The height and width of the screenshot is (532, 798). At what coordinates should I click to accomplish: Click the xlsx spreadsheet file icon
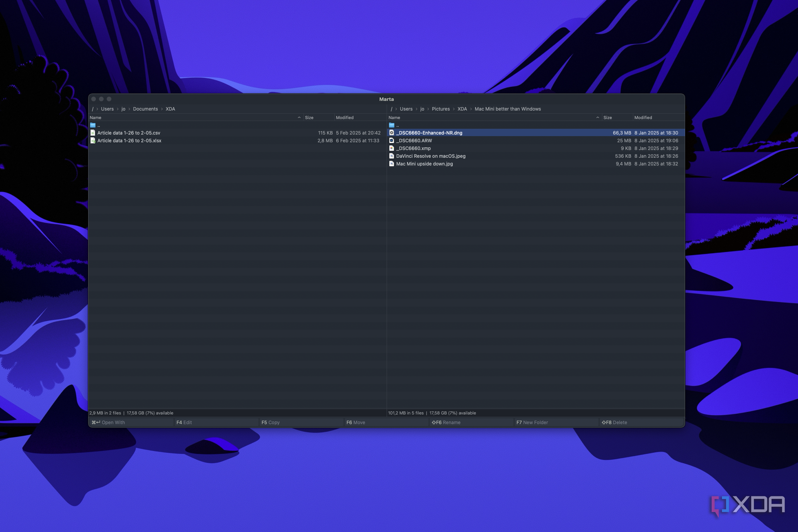pyautogui.click(x=93, y=141)
